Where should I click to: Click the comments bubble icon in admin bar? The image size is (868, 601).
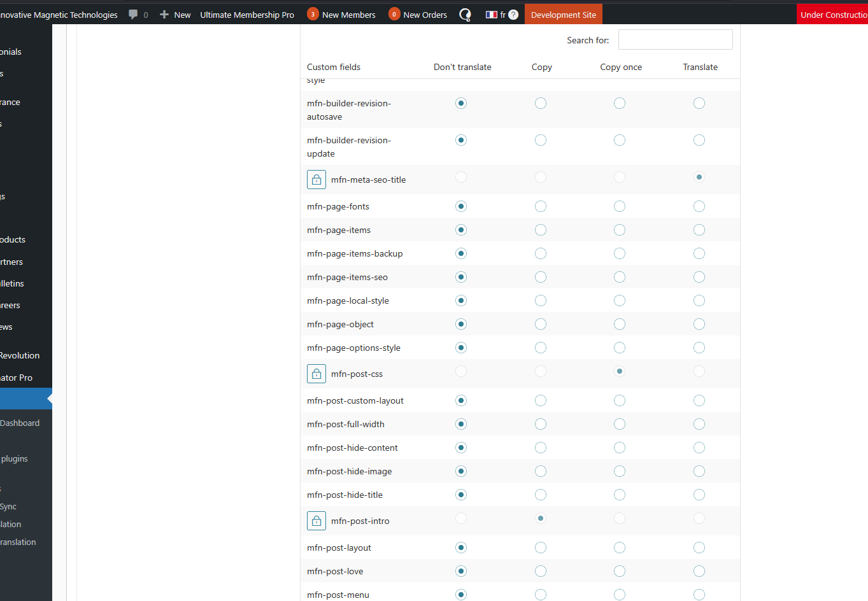(133, 15)
